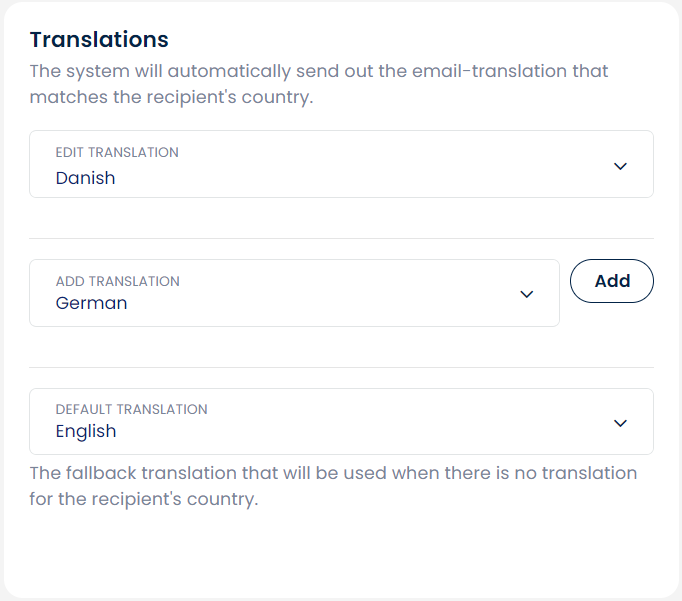
Task: Open the Default Translation dropdown field
Action: pyautogui.click(x=340, y=422)
